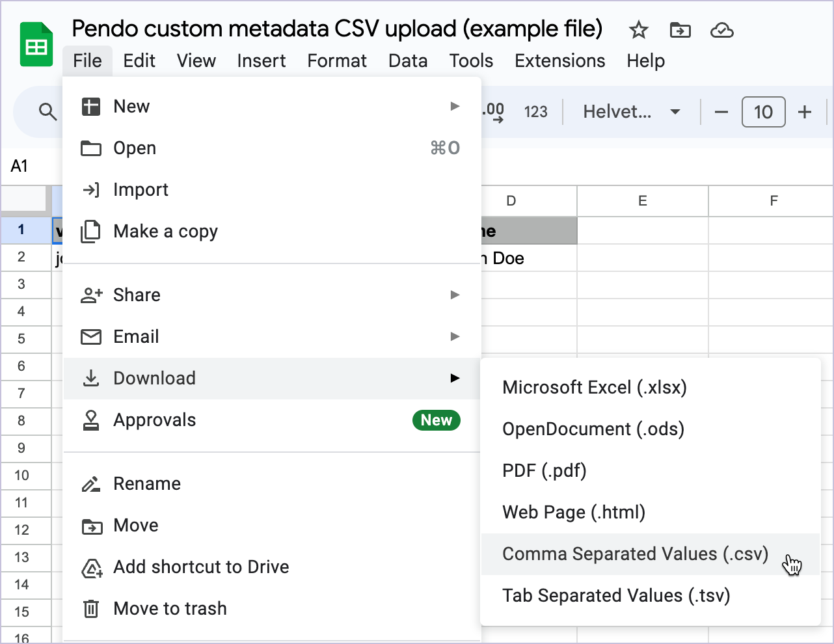Open the Data menu

(408, 61)
